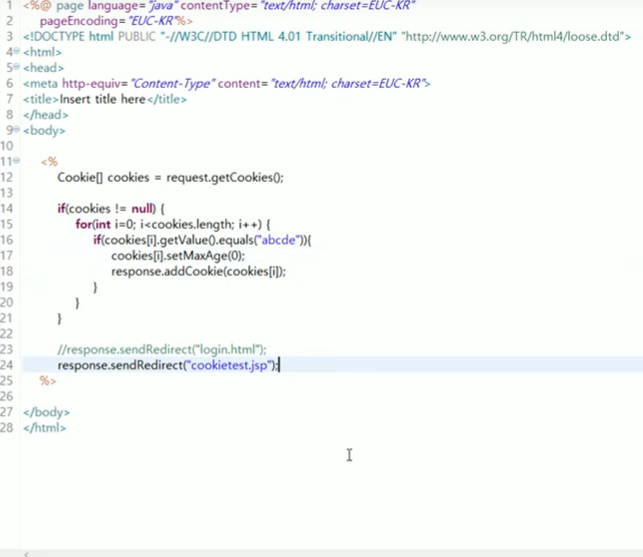Click the 'if(cookies != null)' condition
This screenshot has height=557, width=643.
click(x=107, y=209)
